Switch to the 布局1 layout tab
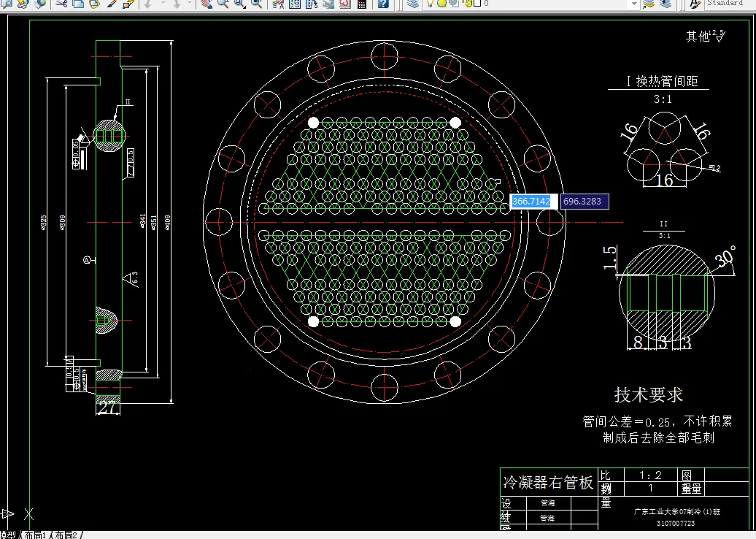The height and width of the screenshot is (539, 756). (35, 535)
